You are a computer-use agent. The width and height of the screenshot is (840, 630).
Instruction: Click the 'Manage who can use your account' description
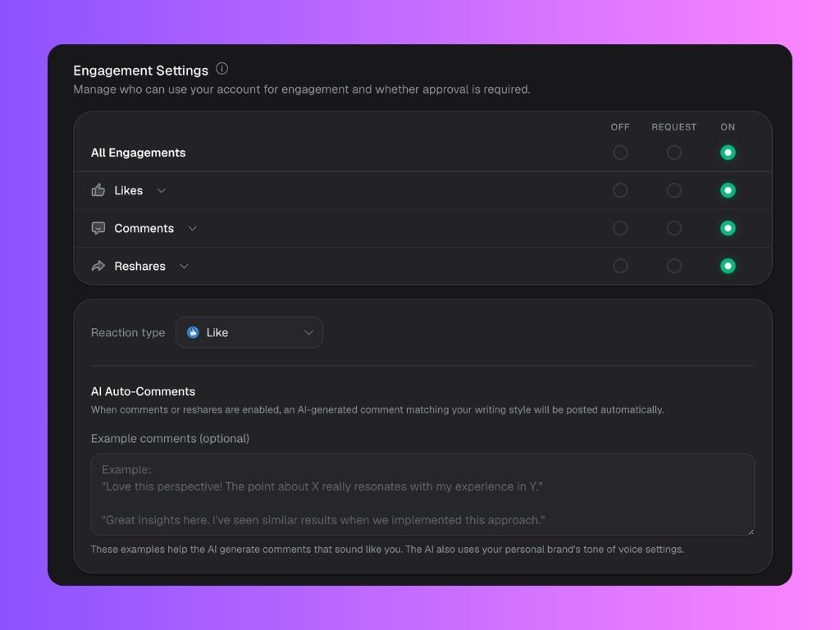302,89
